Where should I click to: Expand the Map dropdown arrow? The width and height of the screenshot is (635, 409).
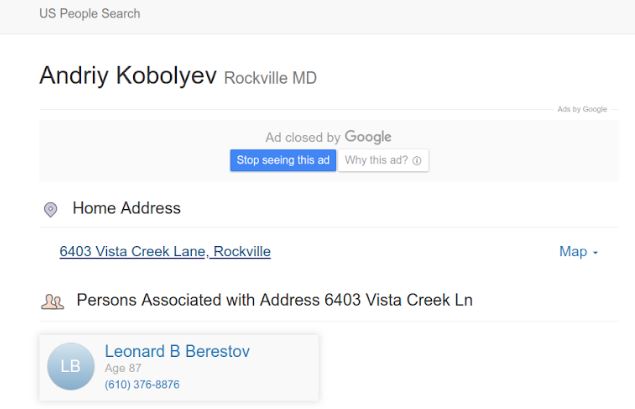pos(595,253)
